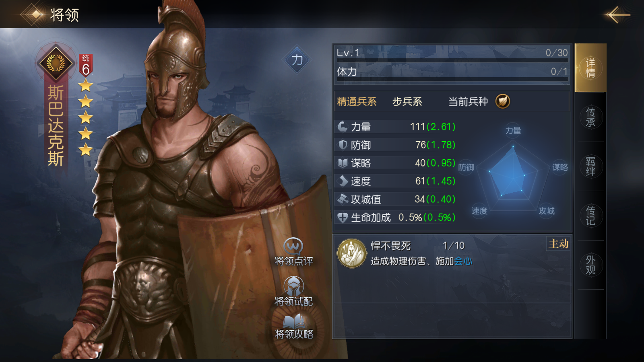Viewport: 644px width, 362px height.
Task: Select the 悍不畏死 skill icon
Action: pos(352,253)
